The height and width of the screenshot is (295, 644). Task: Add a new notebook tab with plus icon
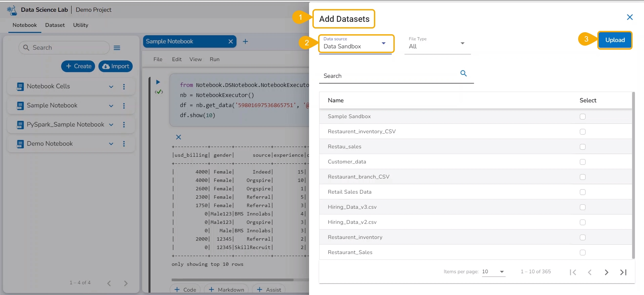click(x=245, y=42)
